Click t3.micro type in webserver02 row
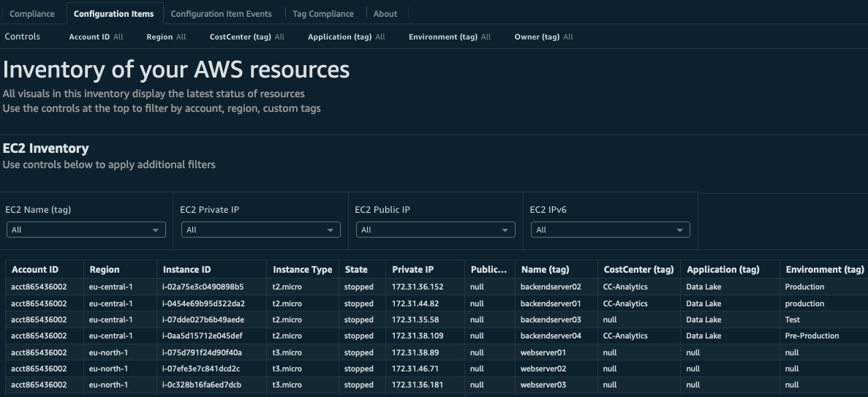Screen dimensions: 868x397 [287, 368]
